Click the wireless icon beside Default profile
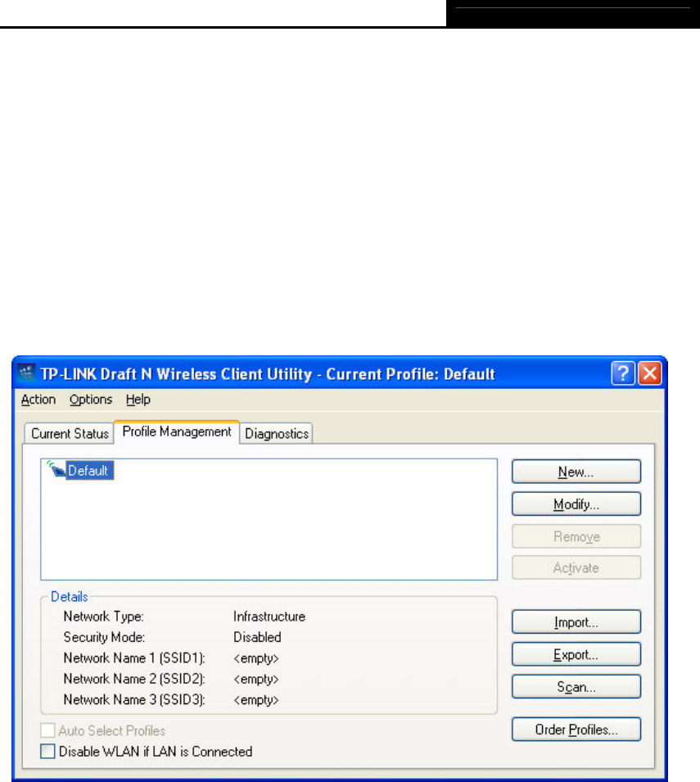700x782 pixels. [56, 469]
